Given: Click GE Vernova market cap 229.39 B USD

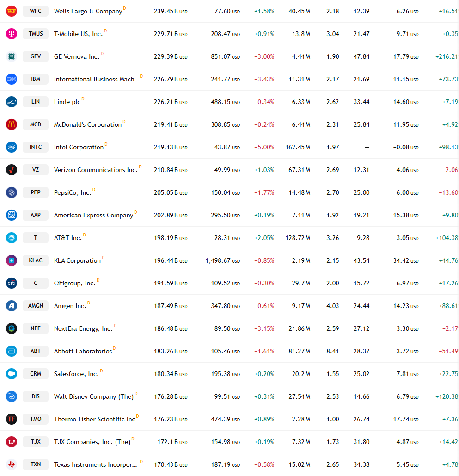Looking at the screenshot, I should pos(171,57).
